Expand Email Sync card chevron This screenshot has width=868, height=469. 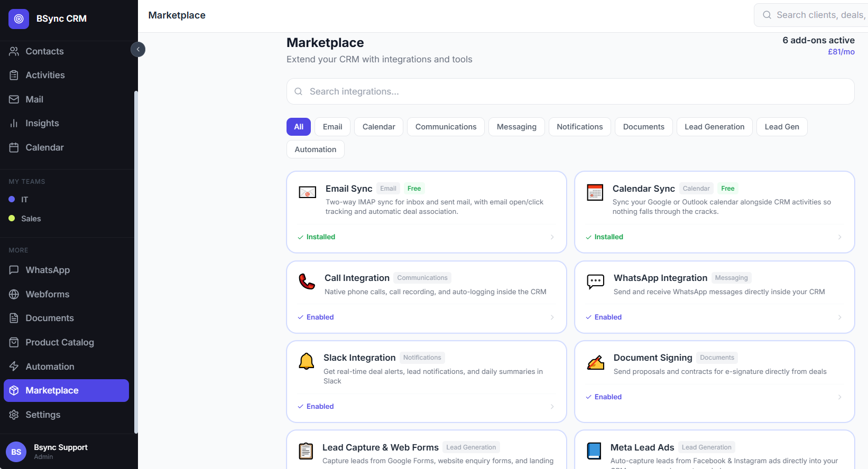click(x=552, y=237)
